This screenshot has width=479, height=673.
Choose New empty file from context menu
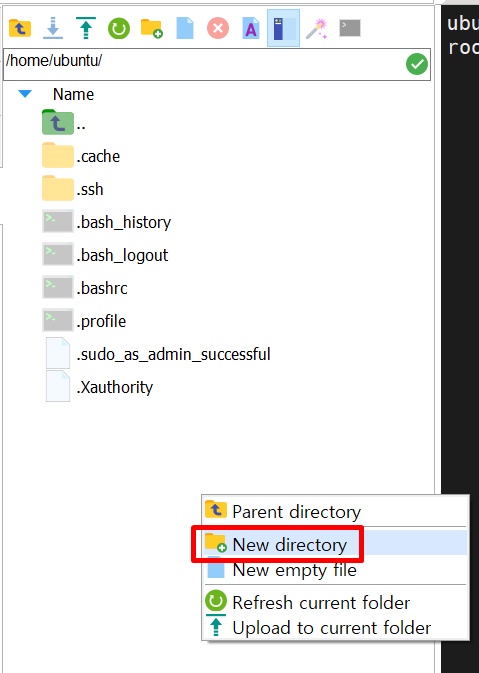[335, 570]
